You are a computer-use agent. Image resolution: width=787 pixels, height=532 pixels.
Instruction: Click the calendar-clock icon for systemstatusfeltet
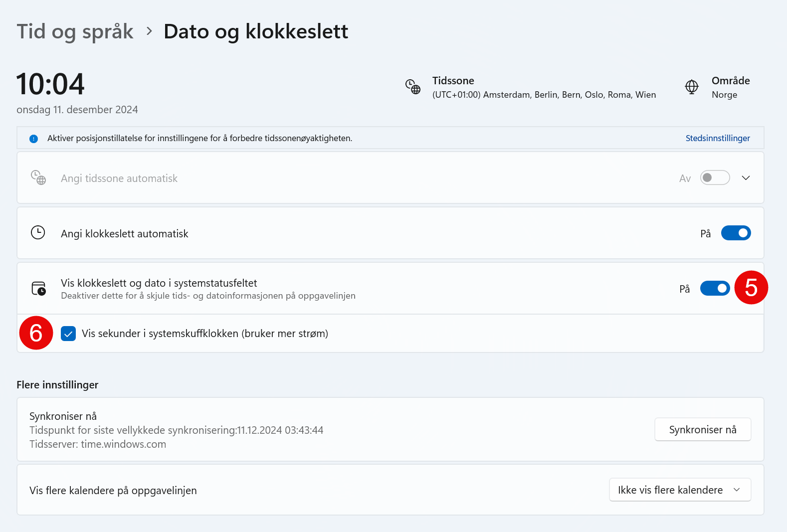pyautogui.click(x=38, y=288)
